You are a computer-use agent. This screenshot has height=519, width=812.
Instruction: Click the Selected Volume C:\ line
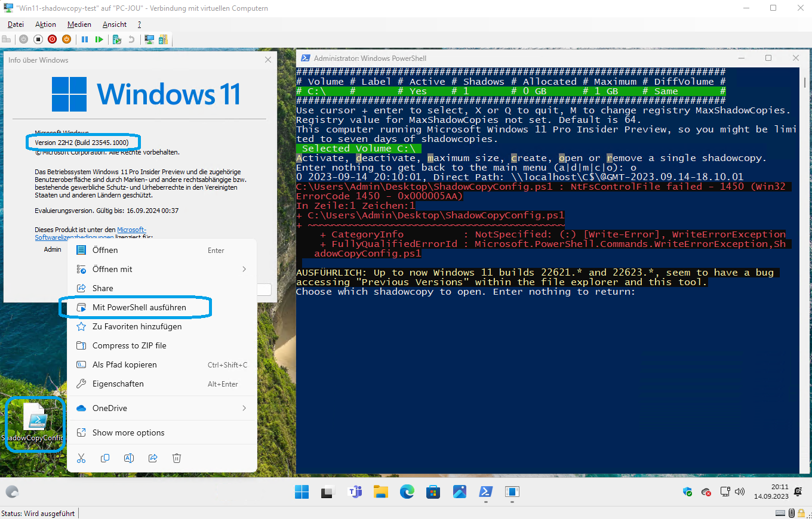[x=358, y=149]
